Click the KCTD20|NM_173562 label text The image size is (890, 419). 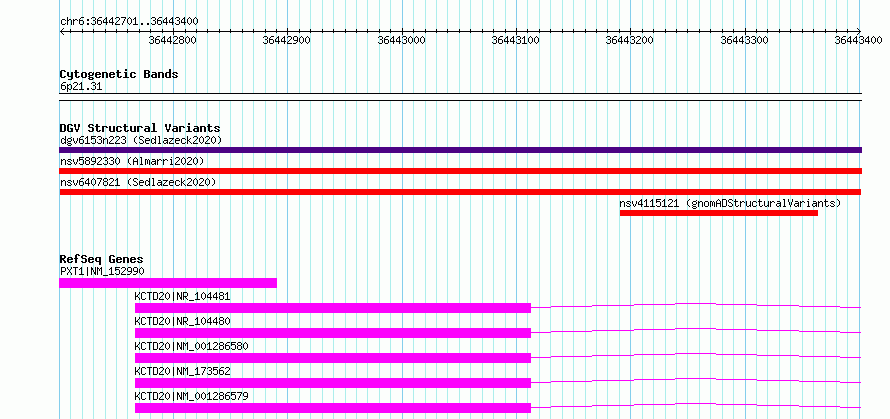[x=182, y=371]
